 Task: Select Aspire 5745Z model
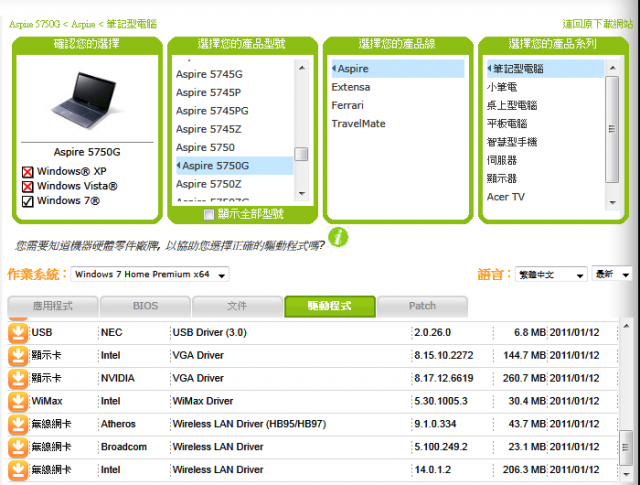click(x=209, y=129)
